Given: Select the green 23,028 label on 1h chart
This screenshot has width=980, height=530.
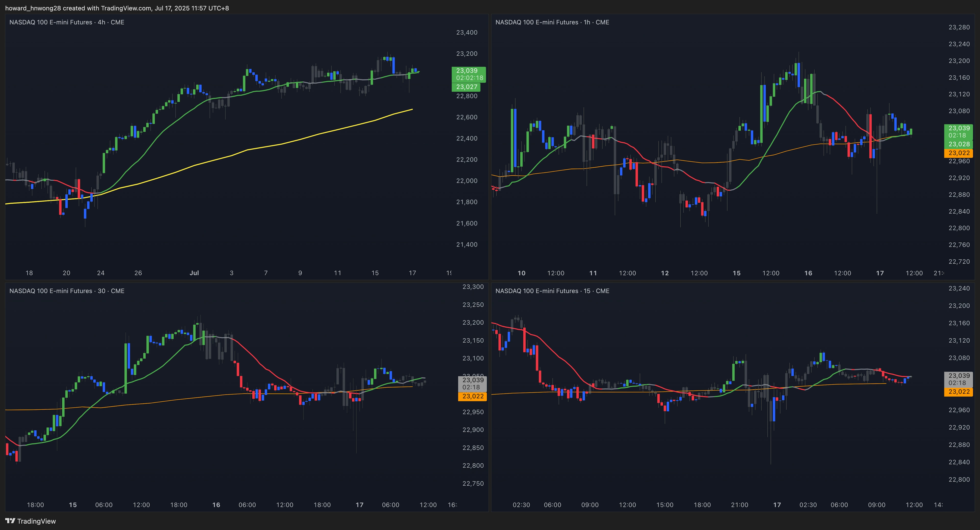Looking at the screenshot, I should coord(959,144).
